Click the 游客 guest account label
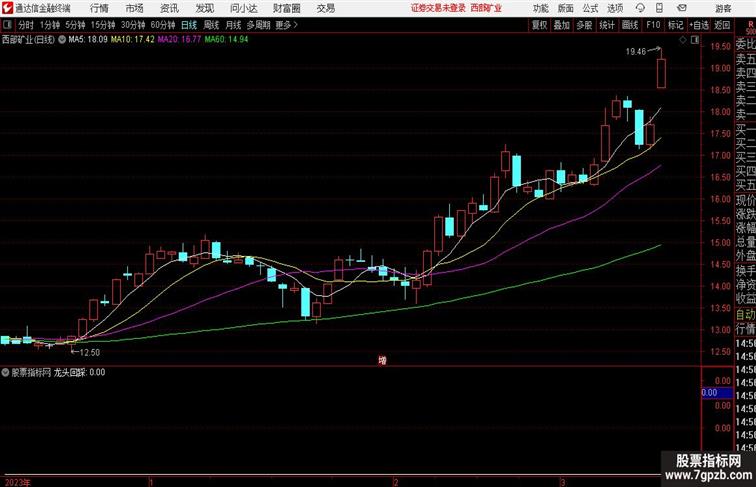This screenshot has width=756, height=487. (x=723, y=9)
